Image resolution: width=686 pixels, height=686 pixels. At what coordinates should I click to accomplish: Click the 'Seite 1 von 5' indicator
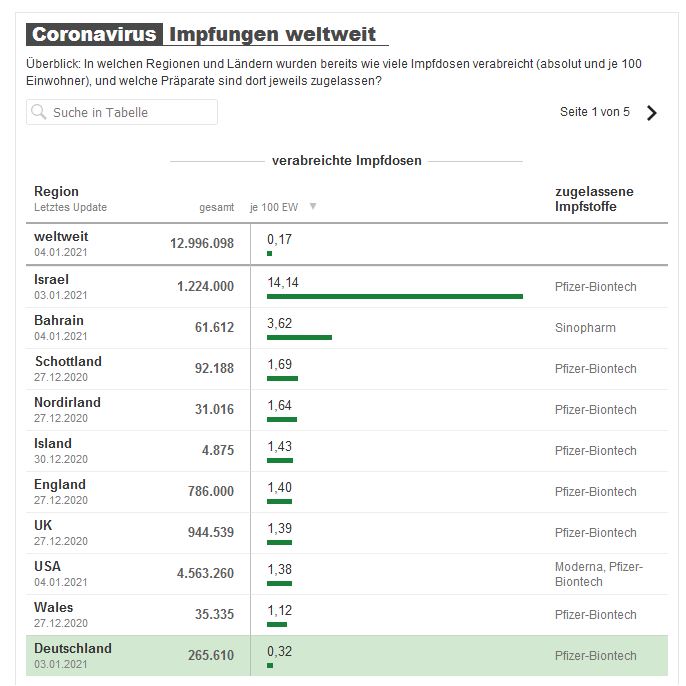pos(594,112)
